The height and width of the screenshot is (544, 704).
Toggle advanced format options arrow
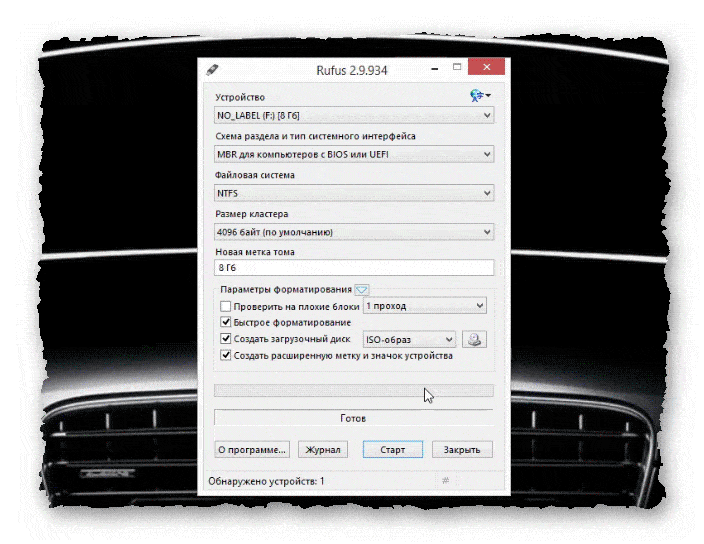tap(361, 290)
